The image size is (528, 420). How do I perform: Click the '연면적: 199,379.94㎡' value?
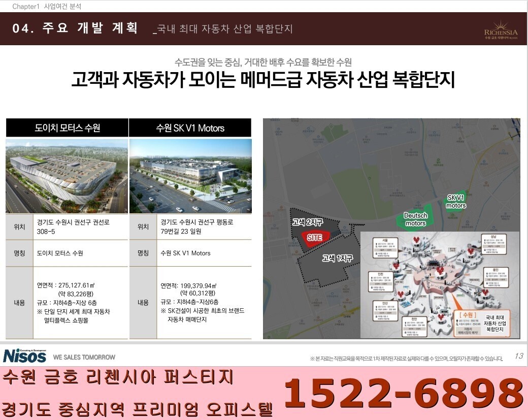[x=188, y=285]
